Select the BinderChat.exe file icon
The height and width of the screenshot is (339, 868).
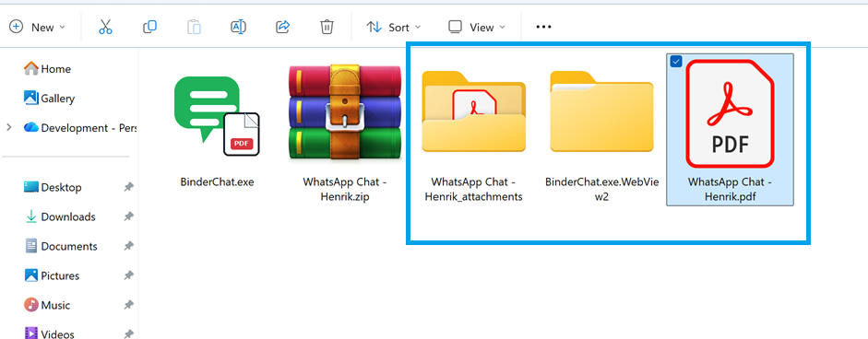coord(217,116)
